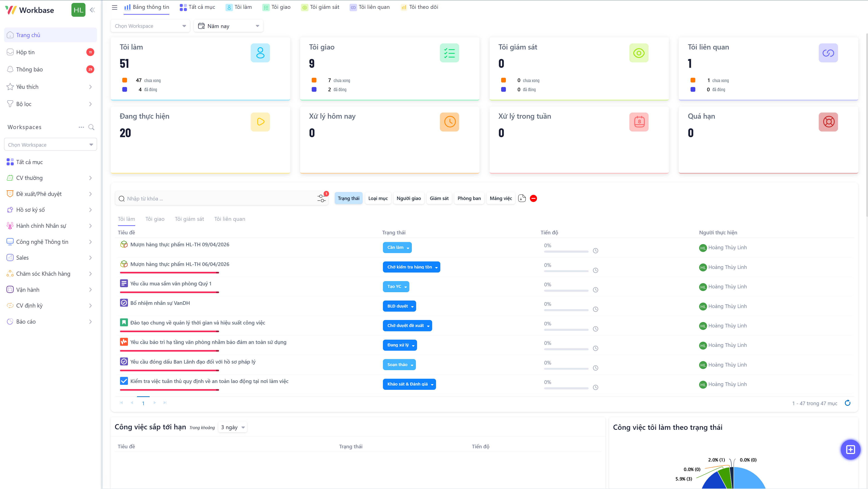
Task: Click the refresh icon beside pagination count
Action: pos(847,403)
